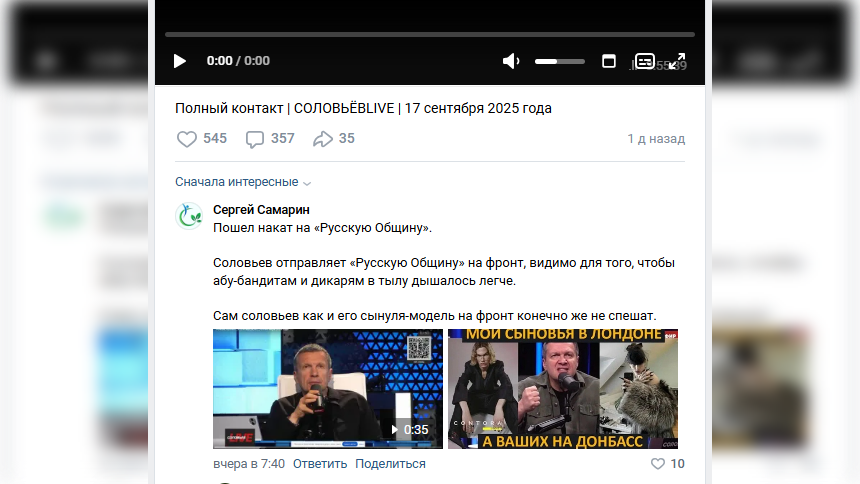Click the 0:00 / 0:00 time display
Image resolution: width=860 pixels, height=484 pixels.
(238, 61)
